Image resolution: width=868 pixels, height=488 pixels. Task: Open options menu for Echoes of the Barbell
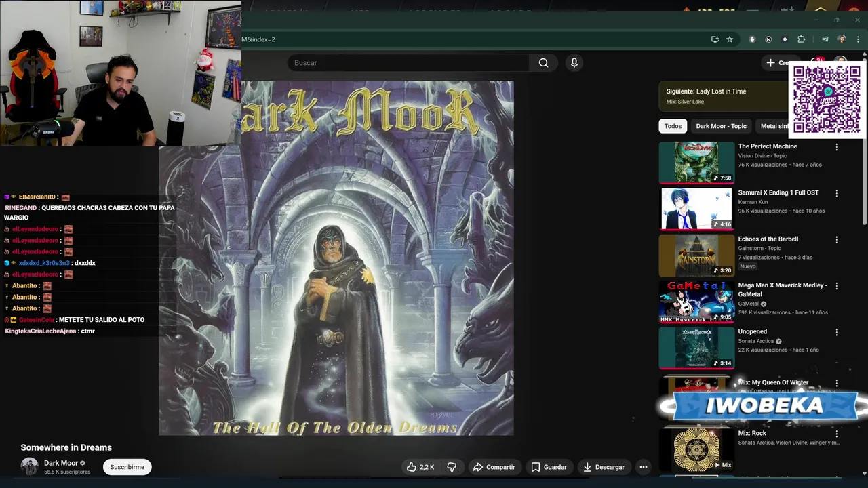tap(837, 240)
